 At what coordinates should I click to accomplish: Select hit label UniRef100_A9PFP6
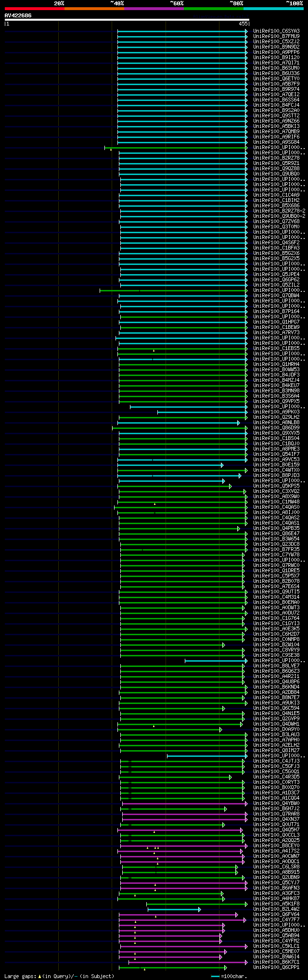click(x=276, y=52)
